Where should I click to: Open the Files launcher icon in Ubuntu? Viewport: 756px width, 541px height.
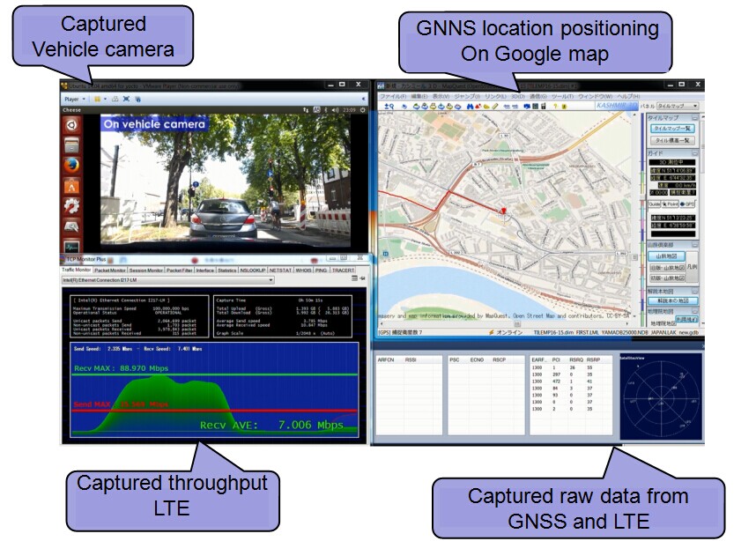pyautogui.click(x=71, y=145)
